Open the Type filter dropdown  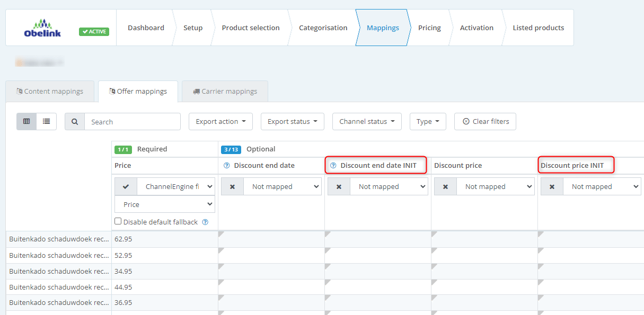(428, 121)
